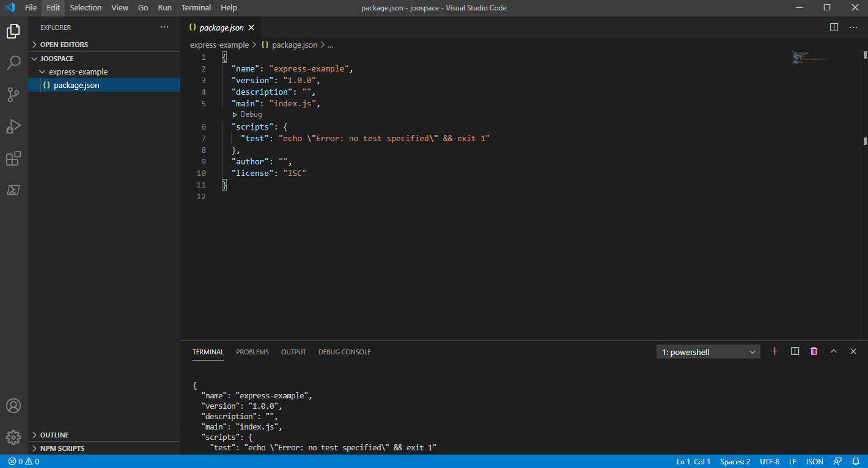Image resolution: width=868 pixels, height=468 pixels.
Task: Change indentation via Spaces: 2
Action: click(x=735, y=462)
